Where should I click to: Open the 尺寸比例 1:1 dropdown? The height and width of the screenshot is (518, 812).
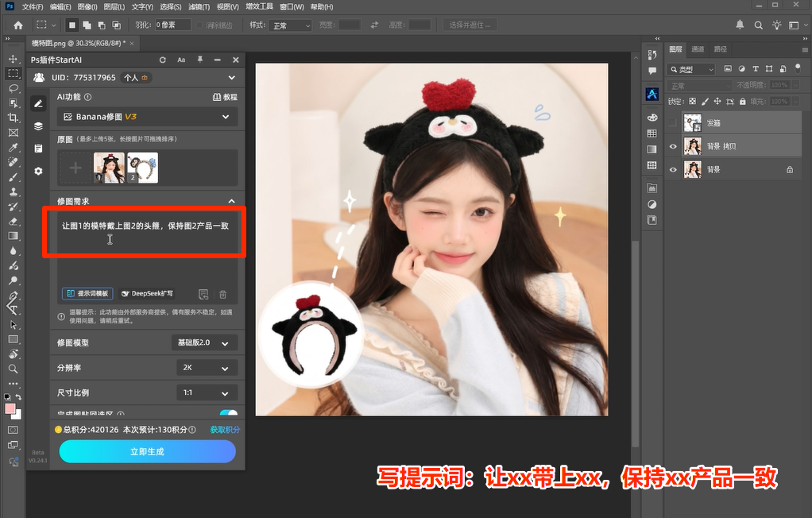coord(207,392)
